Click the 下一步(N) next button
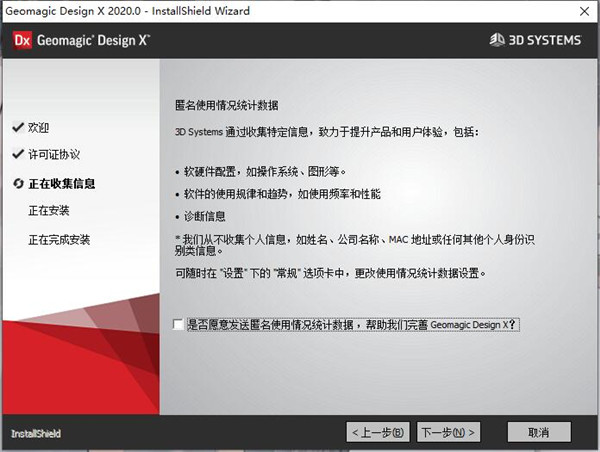The image size is (600, 452). point(448,432)
